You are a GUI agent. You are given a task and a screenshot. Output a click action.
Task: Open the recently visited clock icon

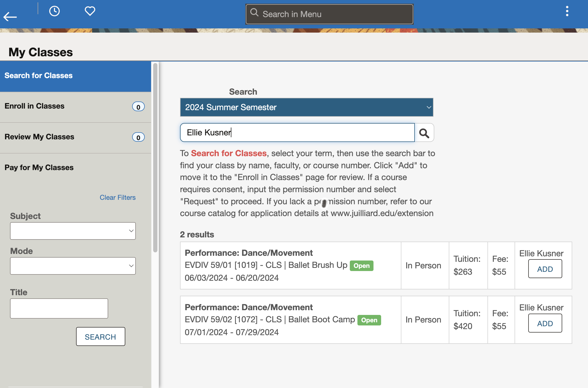[54, 11]
